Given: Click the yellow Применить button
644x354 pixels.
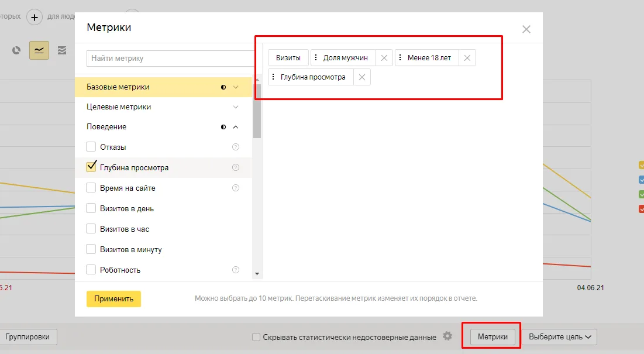Looking at the screenshot, I should pos(114,299).
